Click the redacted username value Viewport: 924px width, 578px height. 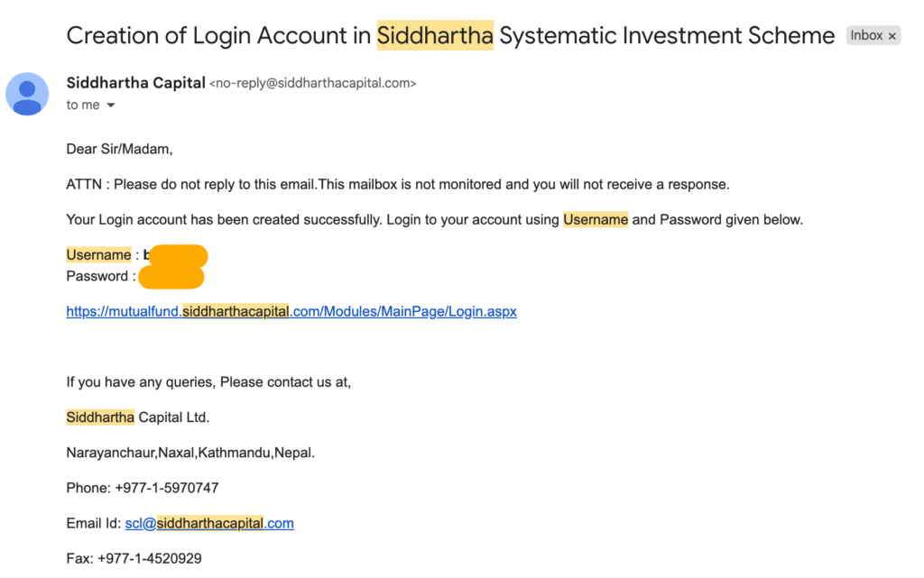coord(177,255)
